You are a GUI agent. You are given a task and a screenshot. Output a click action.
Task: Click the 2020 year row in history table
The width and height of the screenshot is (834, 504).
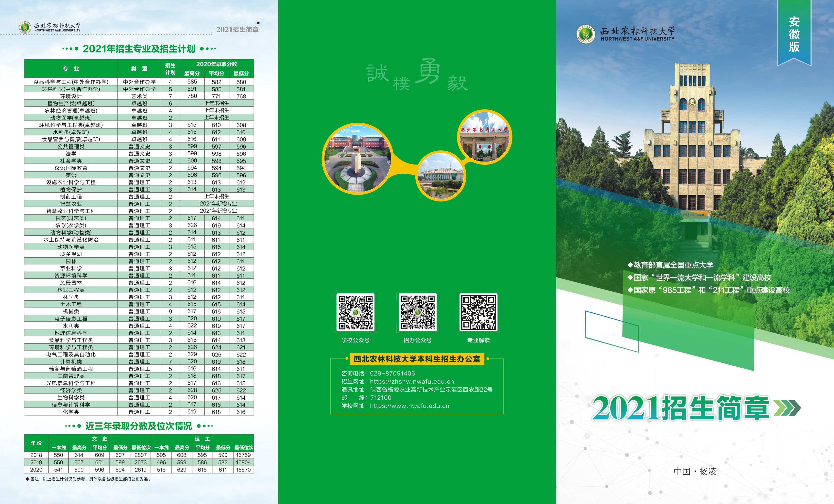[36, 470]
